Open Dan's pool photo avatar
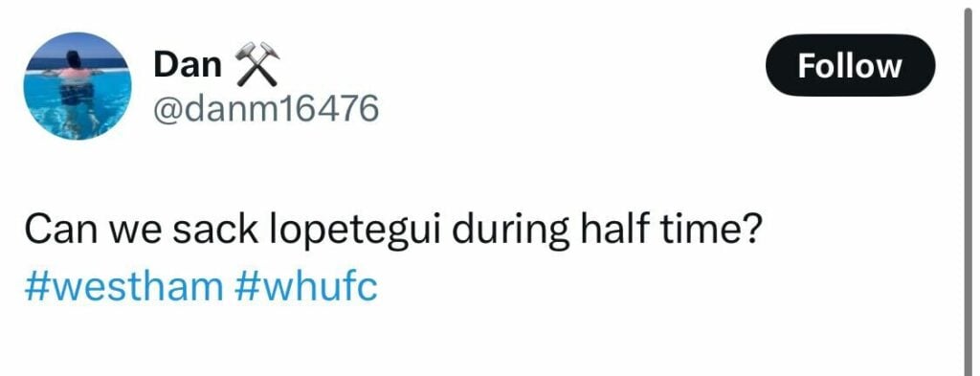Image resolution: width=980 pixels, height=376 pixels. tap(78, 86)
